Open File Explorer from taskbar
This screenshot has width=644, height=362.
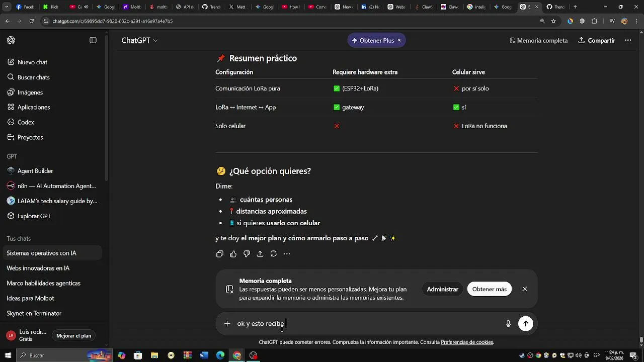click(154, 355)
